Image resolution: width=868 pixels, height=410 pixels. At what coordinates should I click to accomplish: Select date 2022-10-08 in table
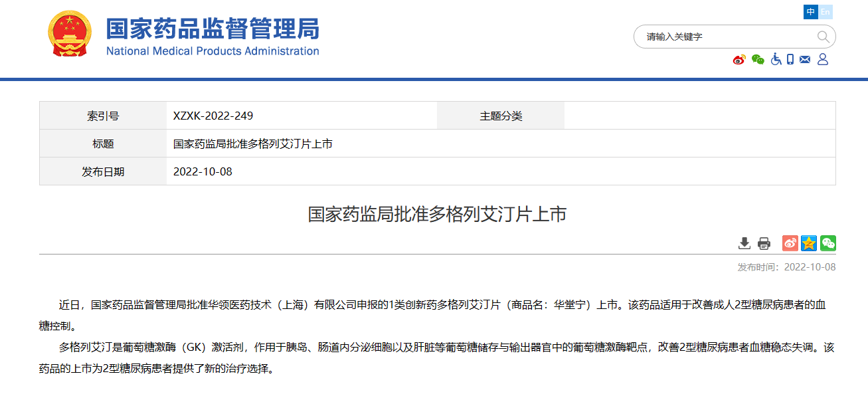pos(203,171)
